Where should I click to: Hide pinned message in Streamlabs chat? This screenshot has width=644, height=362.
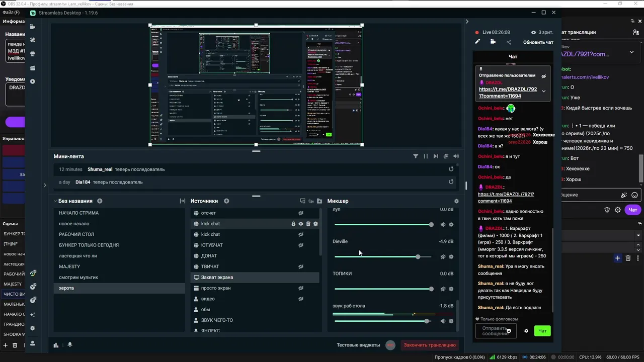543,77
